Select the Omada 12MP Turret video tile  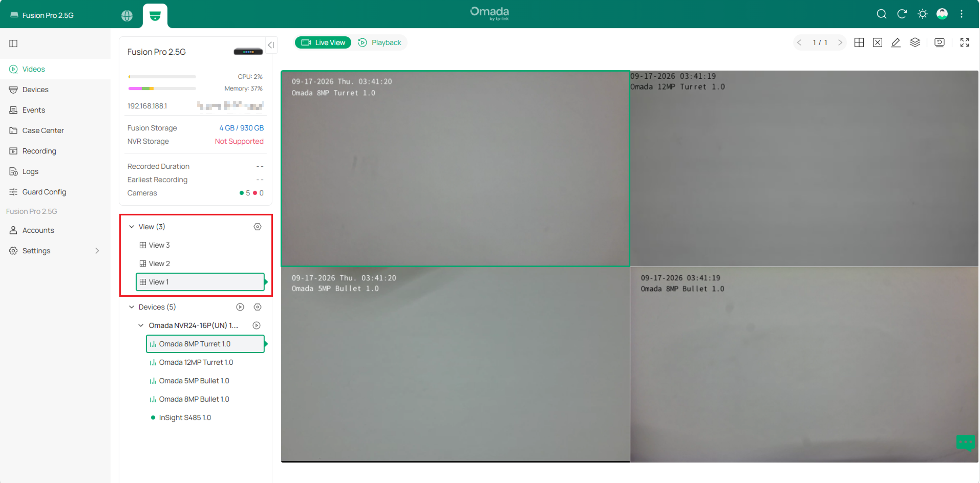pyautogui.click(x=804, y=169)
